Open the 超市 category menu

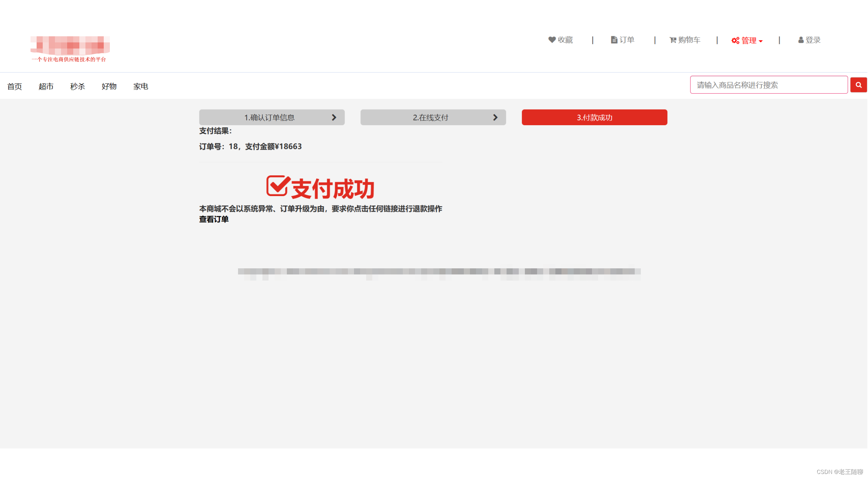click(46, 87)
